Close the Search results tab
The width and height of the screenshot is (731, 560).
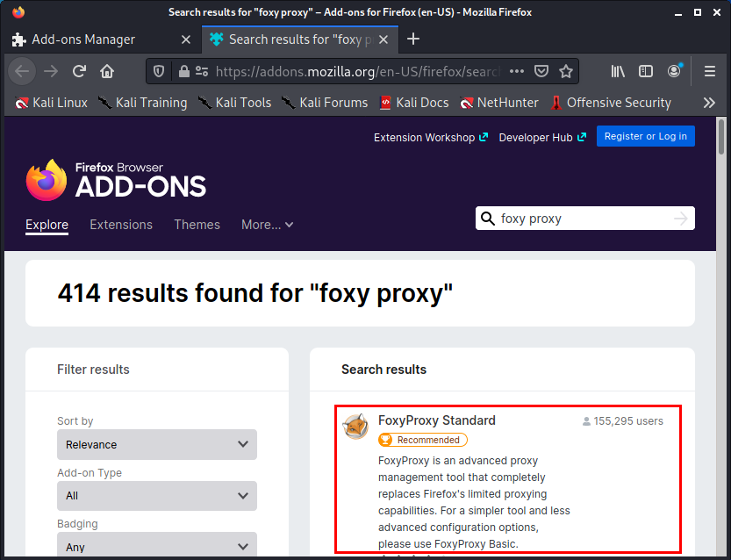coord(383,39)
